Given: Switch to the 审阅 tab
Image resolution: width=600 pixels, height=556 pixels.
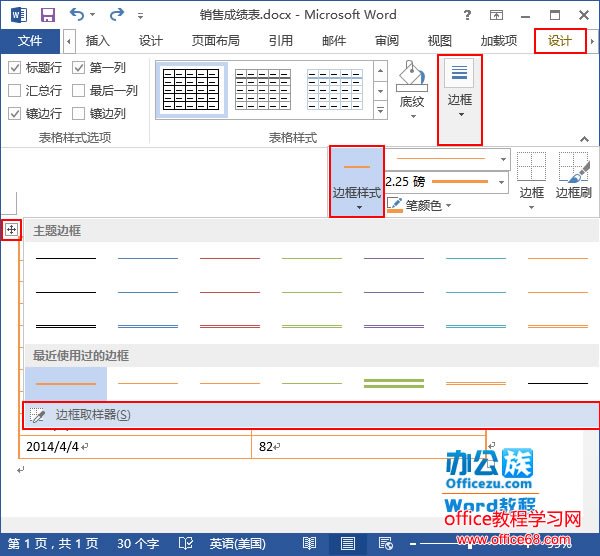Looking at the screenshot, I should point(386,41).
